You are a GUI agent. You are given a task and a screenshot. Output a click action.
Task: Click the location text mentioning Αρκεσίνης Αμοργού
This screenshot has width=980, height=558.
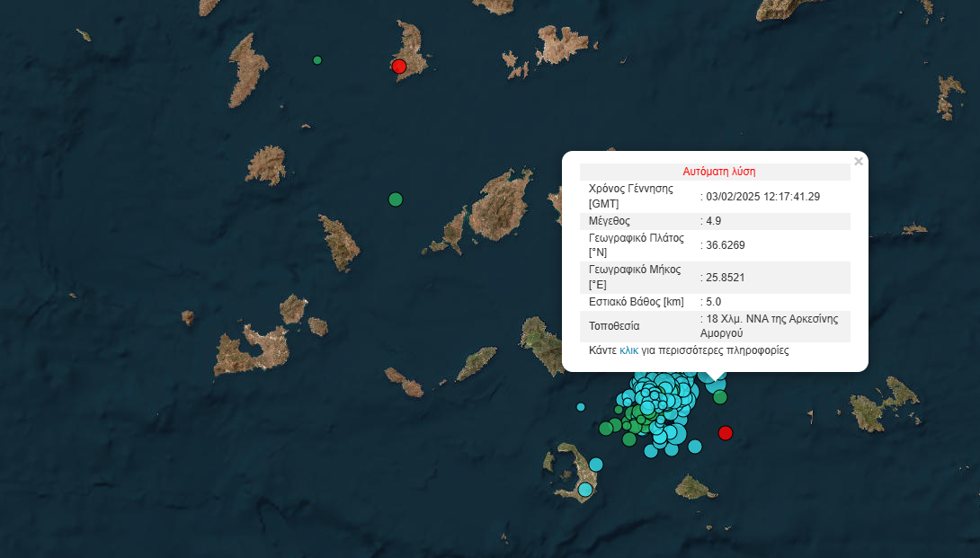771,325
